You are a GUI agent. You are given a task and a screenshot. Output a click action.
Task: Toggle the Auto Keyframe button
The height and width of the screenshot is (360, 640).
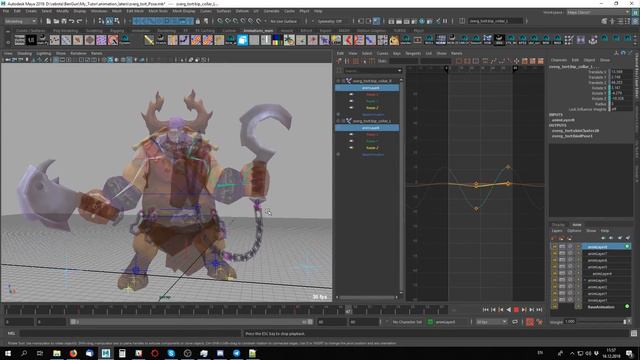pyautogui.click(x=530, y=322)
